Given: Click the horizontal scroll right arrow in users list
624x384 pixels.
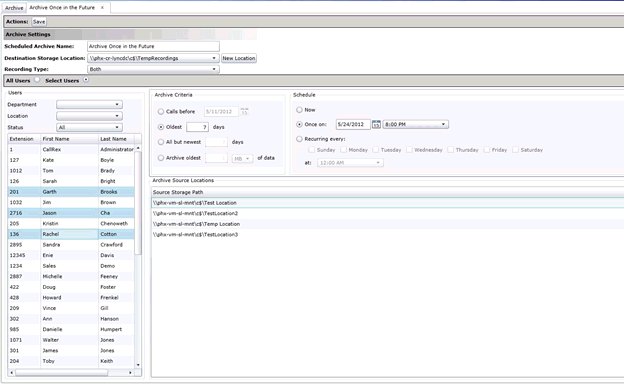Looking at the screenshot, I should pos(130,373).
